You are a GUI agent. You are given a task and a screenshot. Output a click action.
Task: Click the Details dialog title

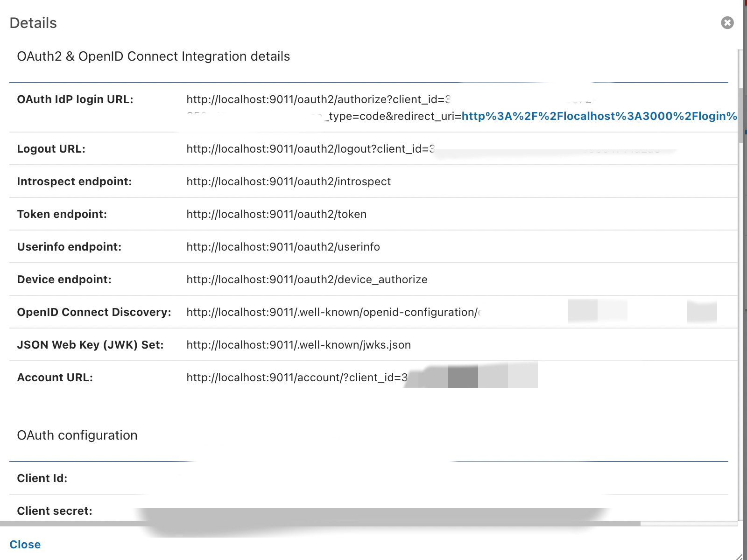click(33, 23)
